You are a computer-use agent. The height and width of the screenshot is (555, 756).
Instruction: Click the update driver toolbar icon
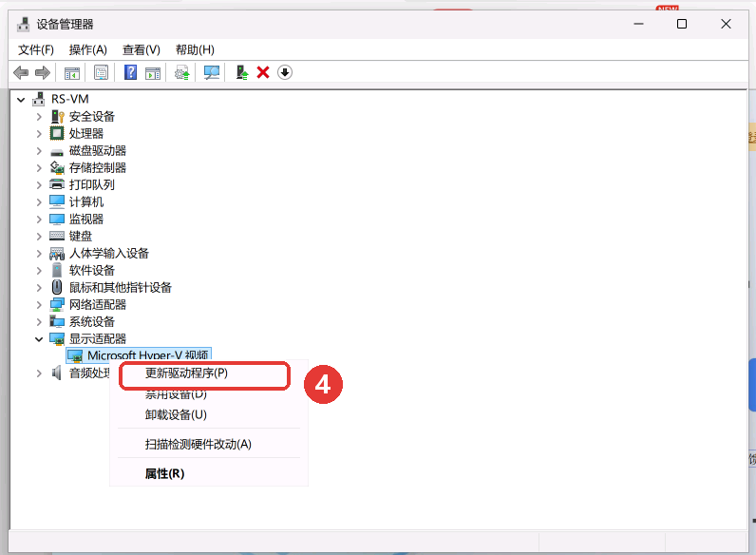tap(241, 73)
